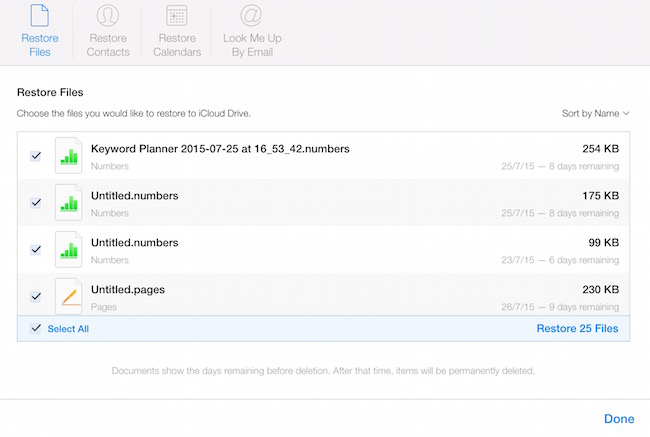This screenshot has height=437, width=650.
Task: Click the Restore Calendars grid icon
Action: point(177,16)
